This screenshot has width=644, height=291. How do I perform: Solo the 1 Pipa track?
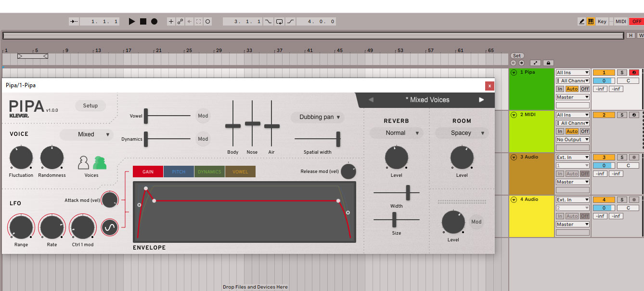pos(622,73)
